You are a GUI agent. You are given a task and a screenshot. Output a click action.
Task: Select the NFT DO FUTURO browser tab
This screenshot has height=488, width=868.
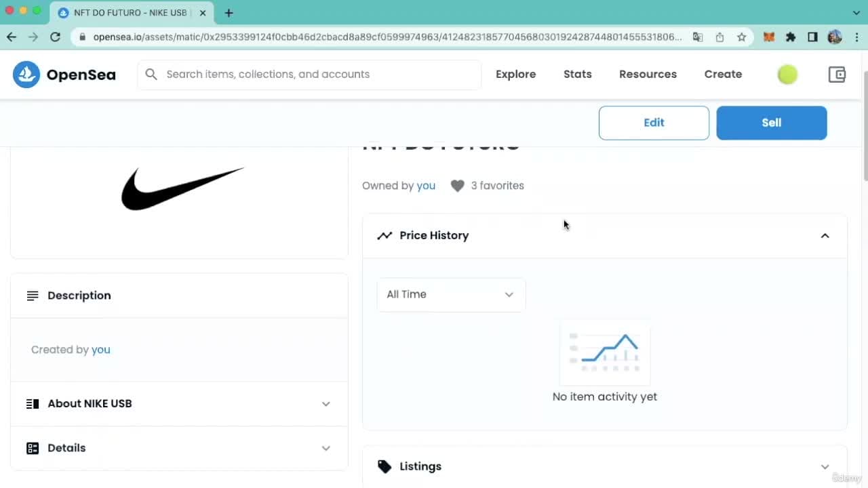(132, 13)
